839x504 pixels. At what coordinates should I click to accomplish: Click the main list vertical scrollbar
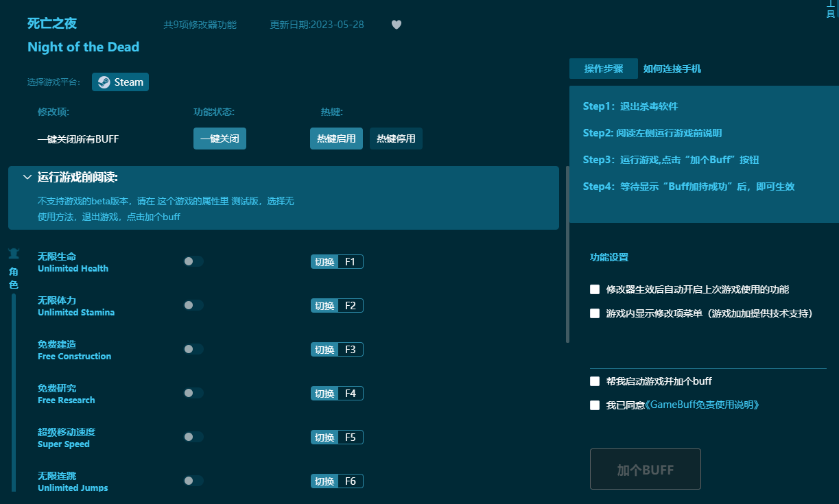coord(567,254)
